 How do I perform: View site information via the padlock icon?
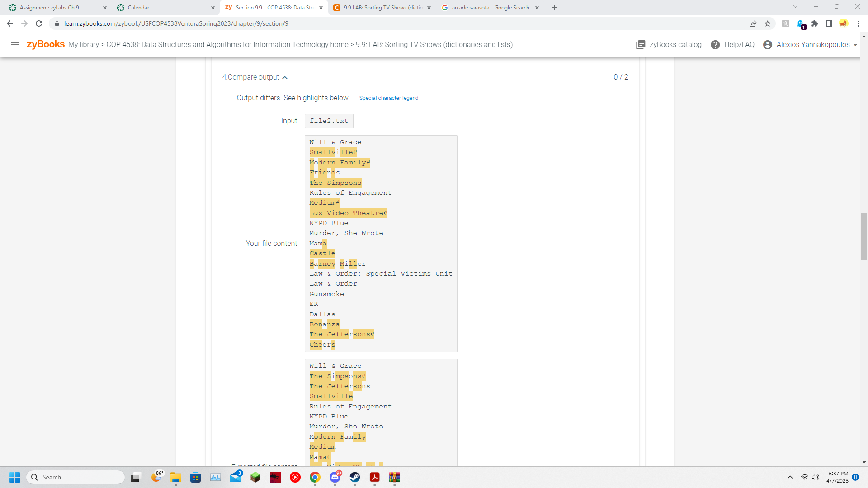(x=57, y=23)
